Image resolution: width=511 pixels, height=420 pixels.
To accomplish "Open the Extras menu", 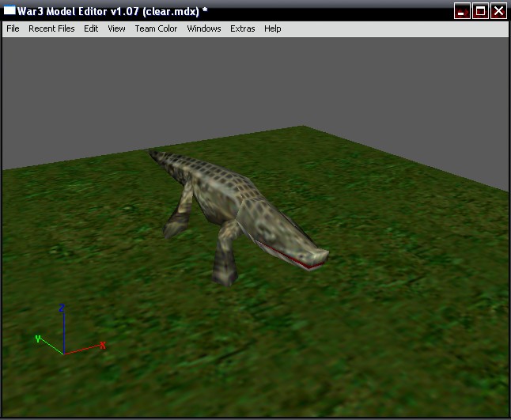I will pyautogui.click(x=243, y=28).
